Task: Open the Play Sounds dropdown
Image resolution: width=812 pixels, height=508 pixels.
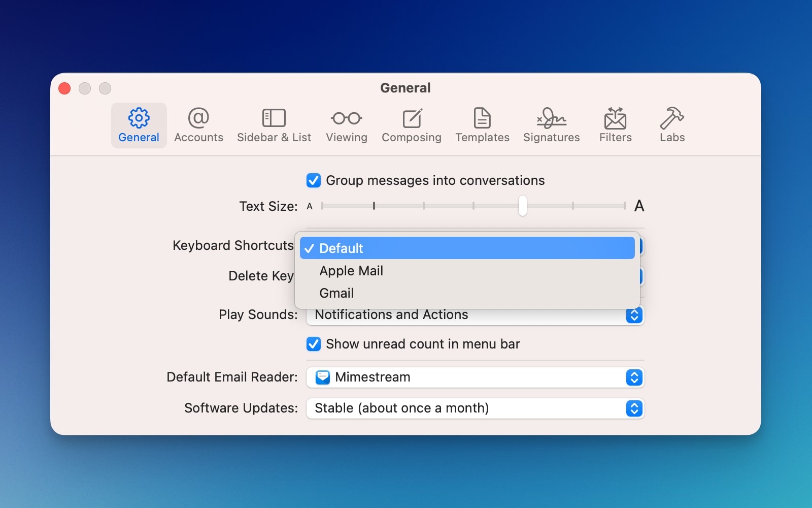Action: pos(476,315)
